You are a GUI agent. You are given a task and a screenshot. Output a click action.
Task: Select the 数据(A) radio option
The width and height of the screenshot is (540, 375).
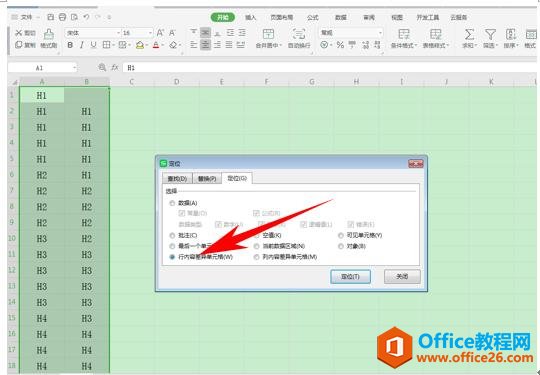coord(172,203)
